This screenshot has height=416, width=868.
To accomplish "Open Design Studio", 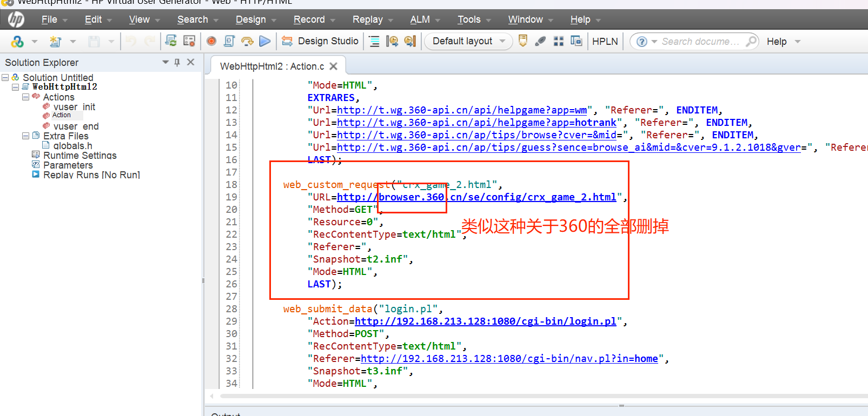I will pyautogui.click(x=320, y=41).
